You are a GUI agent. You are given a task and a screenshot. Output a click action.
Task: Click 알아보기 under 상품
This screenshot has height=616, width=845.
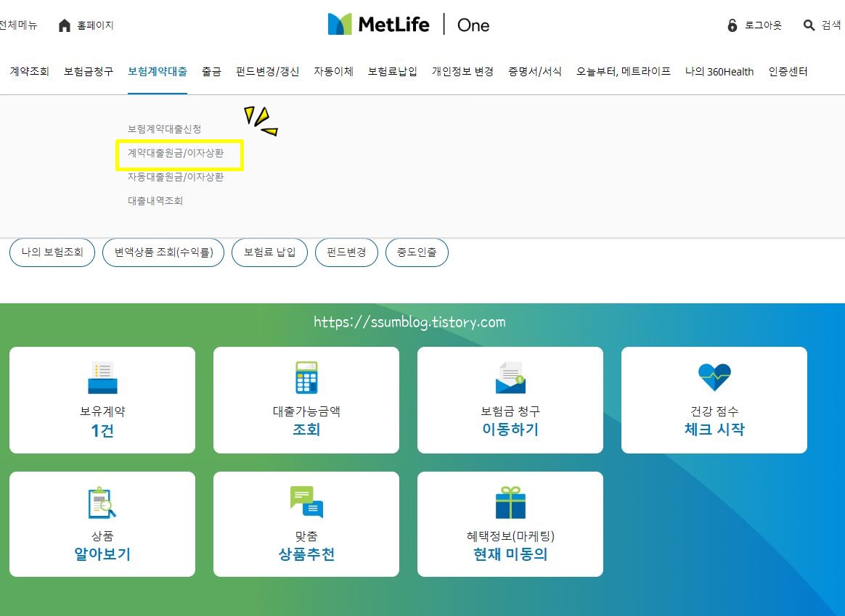(102, 554)
